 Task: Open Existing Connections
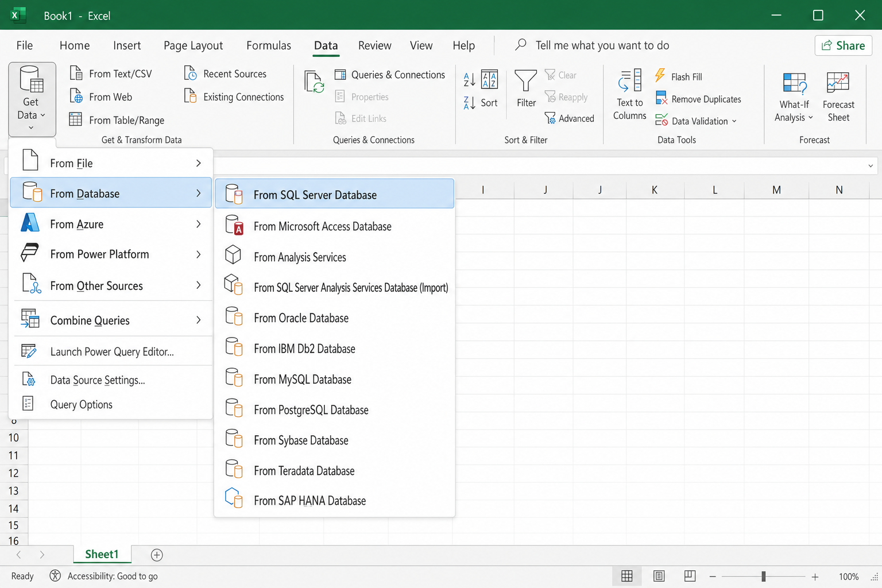pyautogui.click(x=234, y=96)
